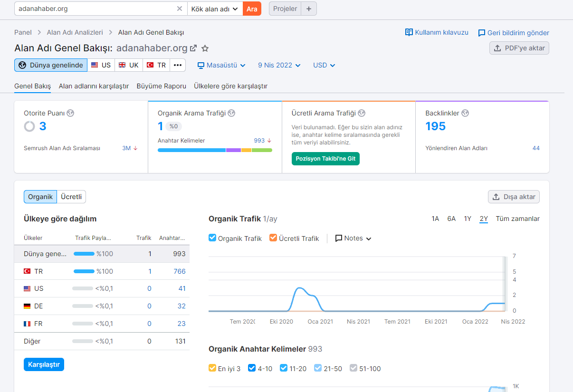Click the Panel breadcrumb link
This screenshot has height=392, width=573.
click(x=23, y=32)
